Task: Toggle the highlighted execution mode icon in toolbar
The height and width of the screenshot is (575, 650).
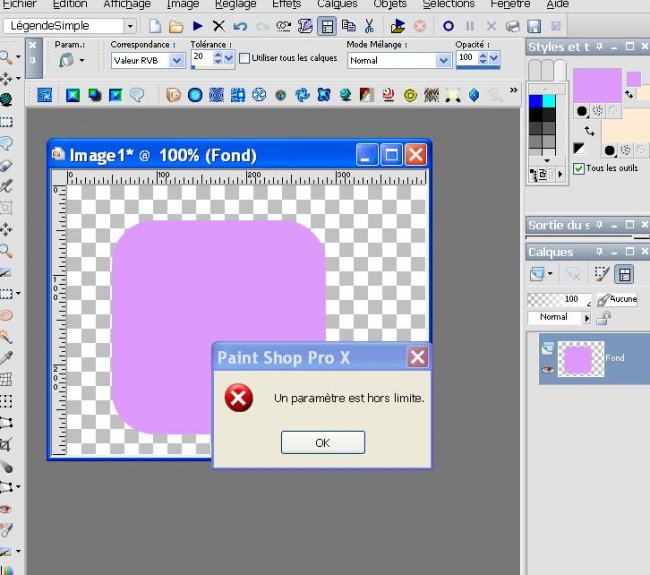Action: pyautogui.click(x=327, y=26)
